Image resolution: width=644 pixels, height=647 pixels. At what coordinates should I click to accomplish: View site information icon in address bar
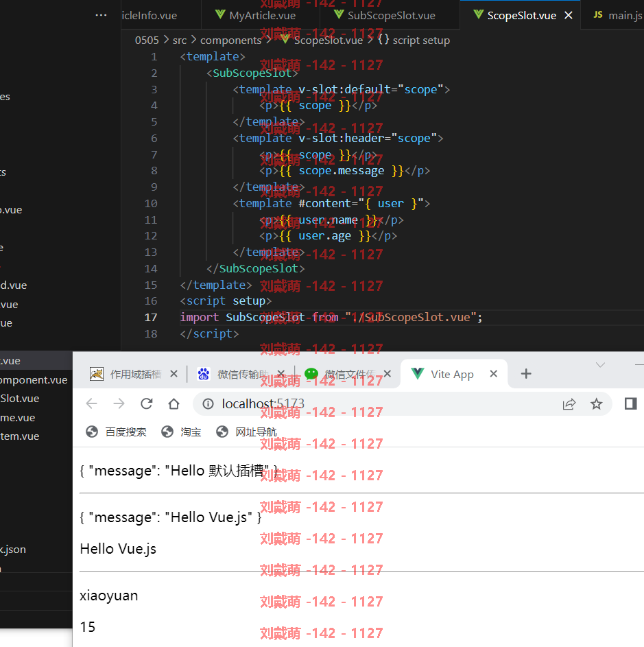(208, 403)
